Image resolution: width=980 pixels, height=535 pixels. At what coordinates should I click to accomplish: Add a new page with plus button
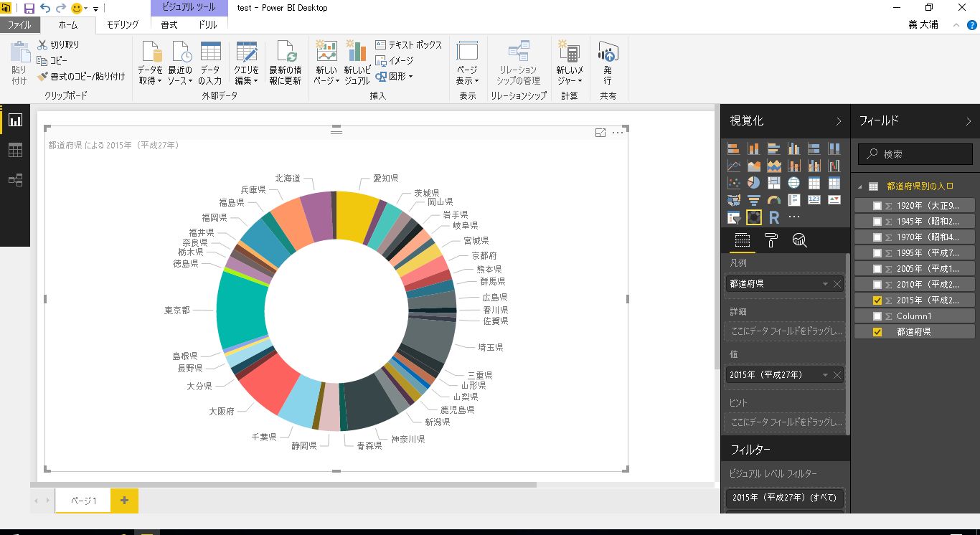click(x=125, y=501)
